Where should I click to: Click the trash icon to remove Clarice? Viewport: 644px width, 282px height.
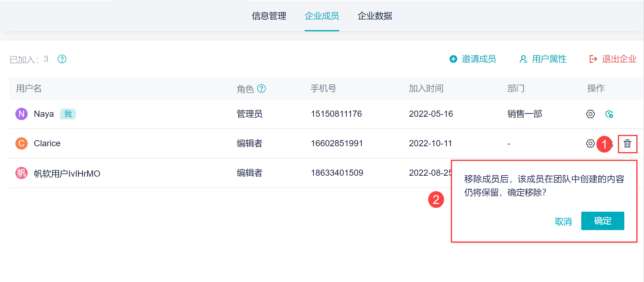pyautogui.click(x=627, y=143)
